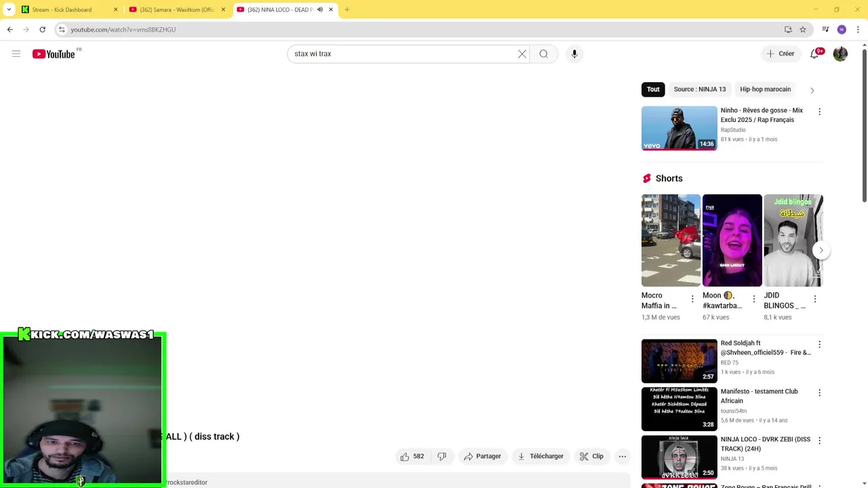Open Manifesto - testament Club Africain title
The width and height of the screenshot is (868, 488).
(759, 396)
